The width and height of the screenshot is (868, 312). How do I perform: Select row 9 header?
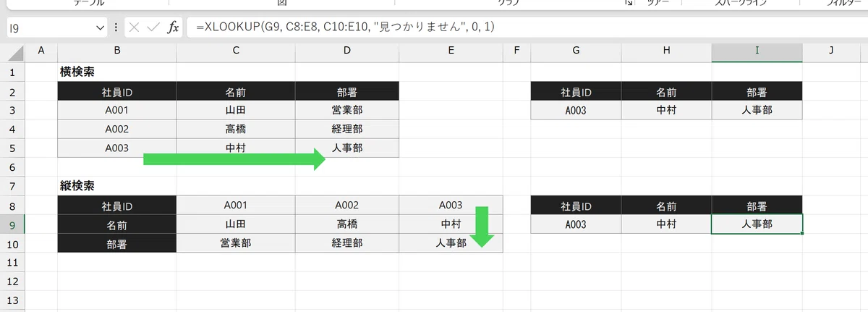[x=13, y=224]
